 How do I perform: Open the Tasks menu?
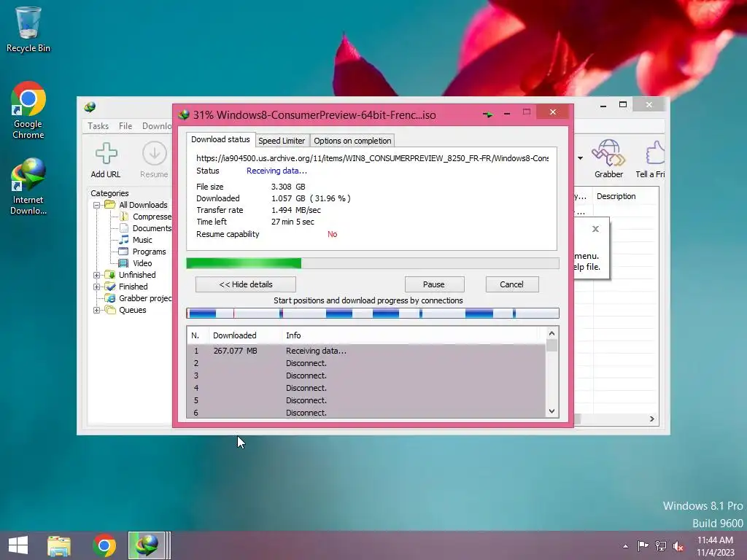pos(98,125)
